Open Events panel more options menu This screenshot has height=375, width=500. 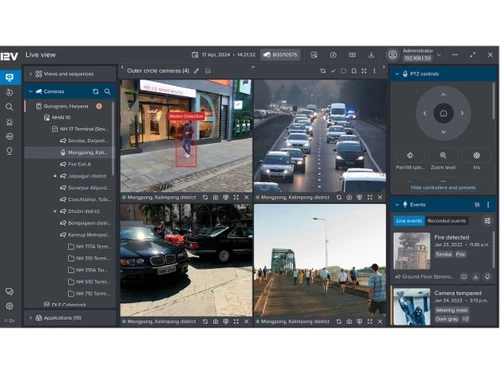coord(488,205)
